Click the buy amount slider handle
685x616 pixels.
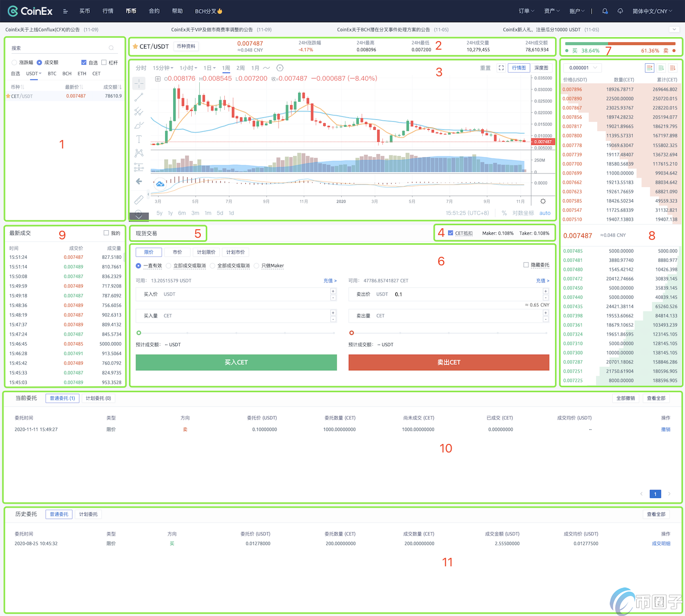pyautogui.click(x=139, y=333)
